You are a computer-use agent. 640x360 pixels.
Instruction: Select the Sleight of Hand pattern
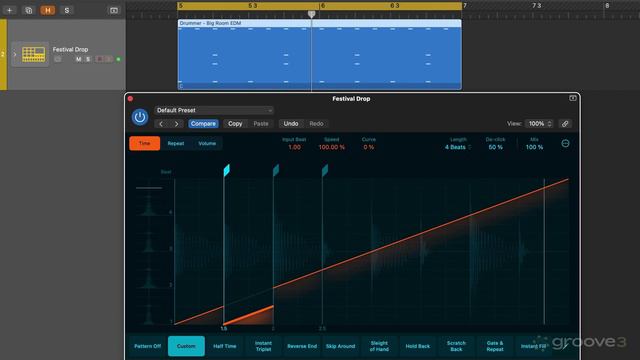(379, 346)
